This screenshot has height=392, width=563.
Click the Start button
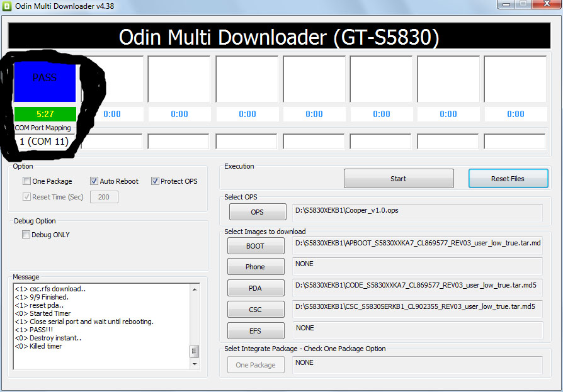click(399, 179)
